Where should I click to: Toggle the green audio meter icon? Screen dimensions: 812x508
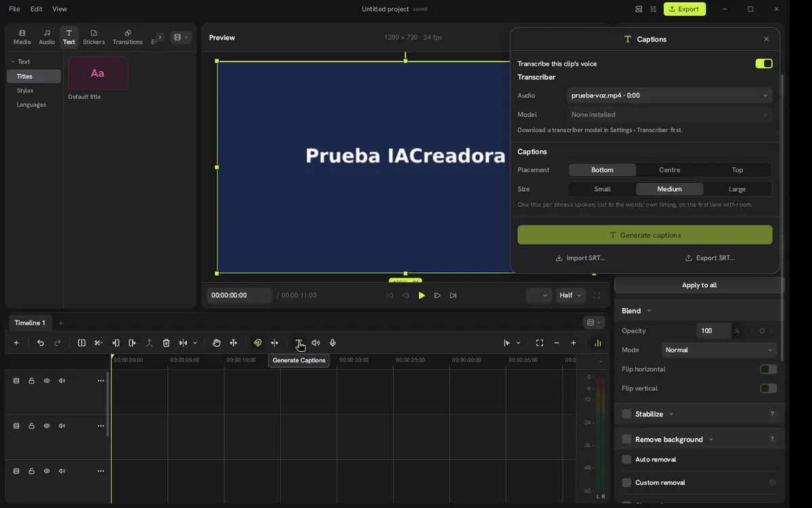click(x=597, y=343)
